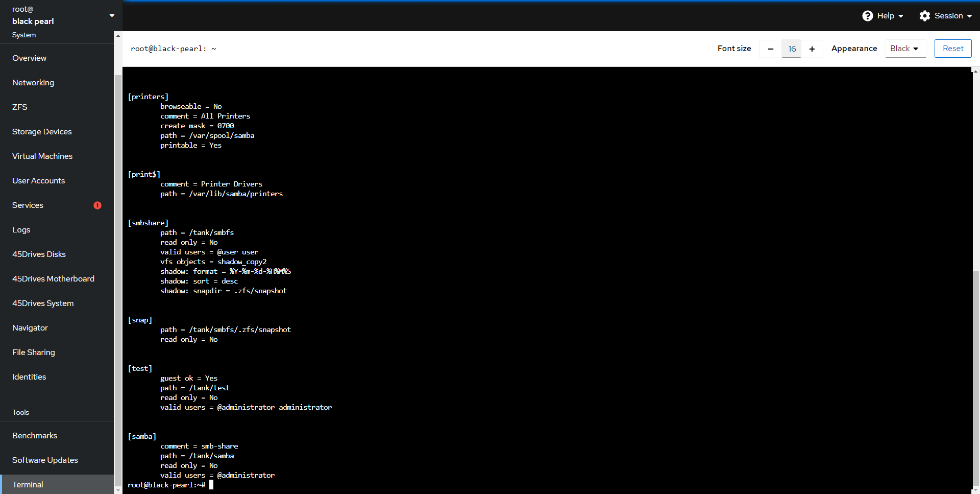Click the Reset button for the terminal
Screen dimensions: 980x494
pyautogui.click(x=952, y=48)
